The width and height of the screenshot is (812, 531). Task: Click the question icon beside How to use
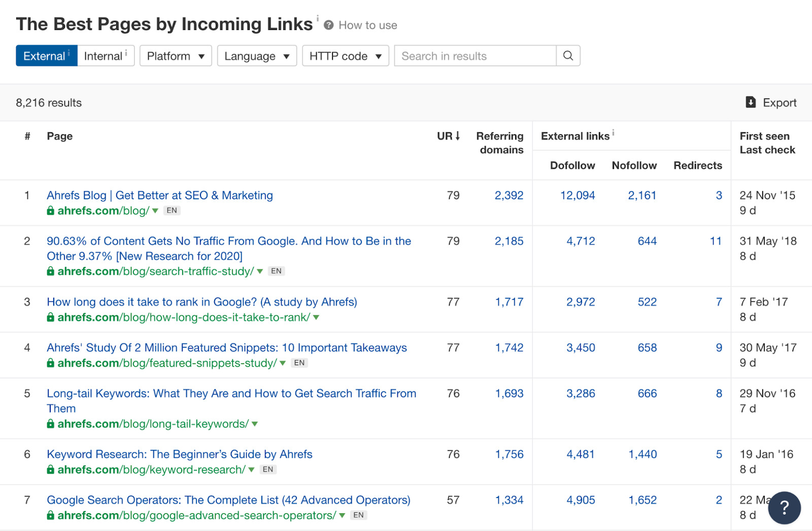329,25
